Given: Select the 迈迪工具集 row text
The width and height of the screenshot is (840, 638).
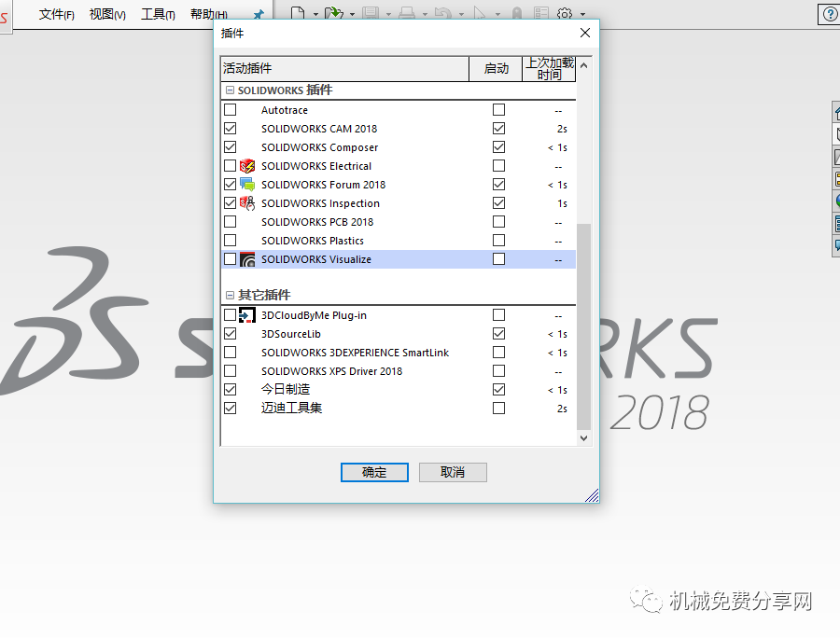Looking at the screenshot, I should [291, 409].
